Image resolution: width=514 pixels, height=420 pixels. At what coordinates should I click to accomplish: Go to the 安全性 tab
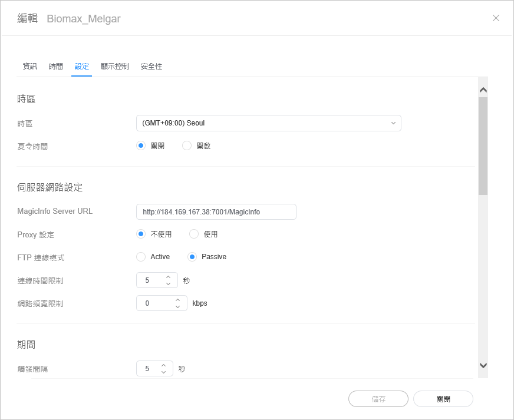point(151,67)
